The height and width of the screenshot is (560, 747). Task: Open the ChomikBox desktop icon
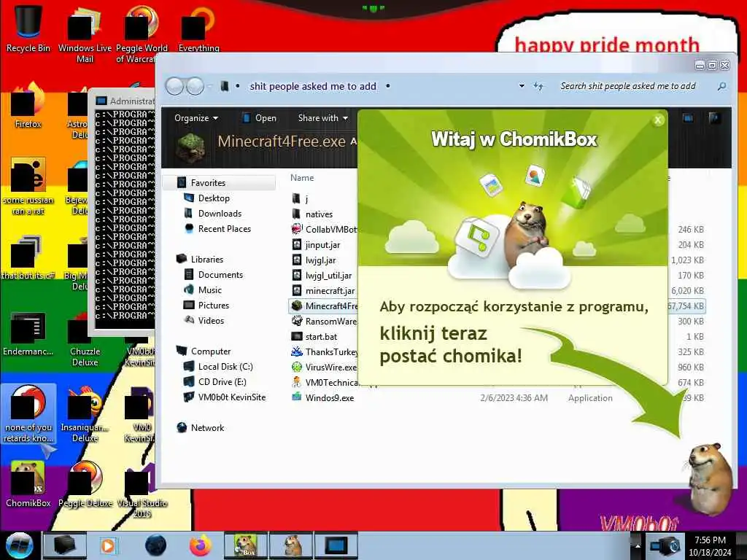(28, 484)
